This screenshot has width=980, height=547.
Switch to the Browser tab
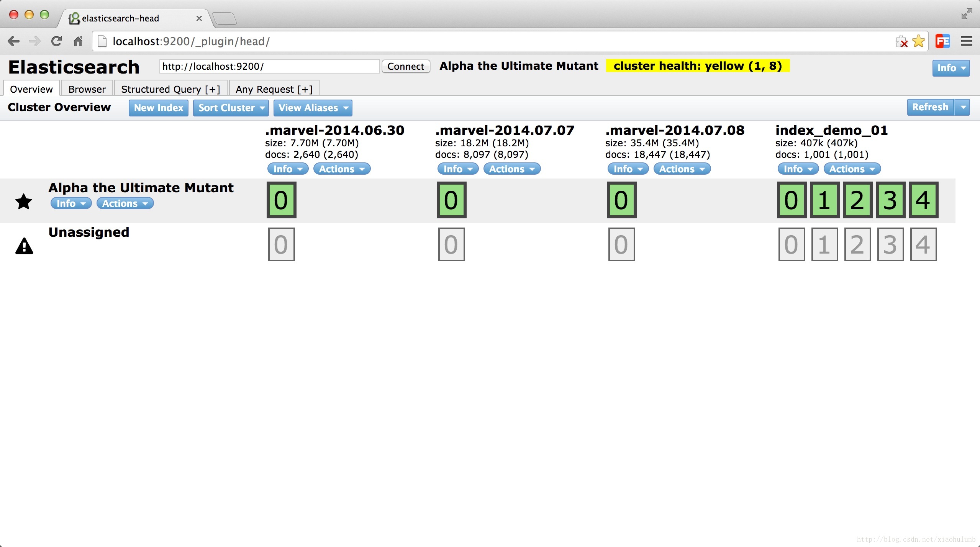point(87,89)
